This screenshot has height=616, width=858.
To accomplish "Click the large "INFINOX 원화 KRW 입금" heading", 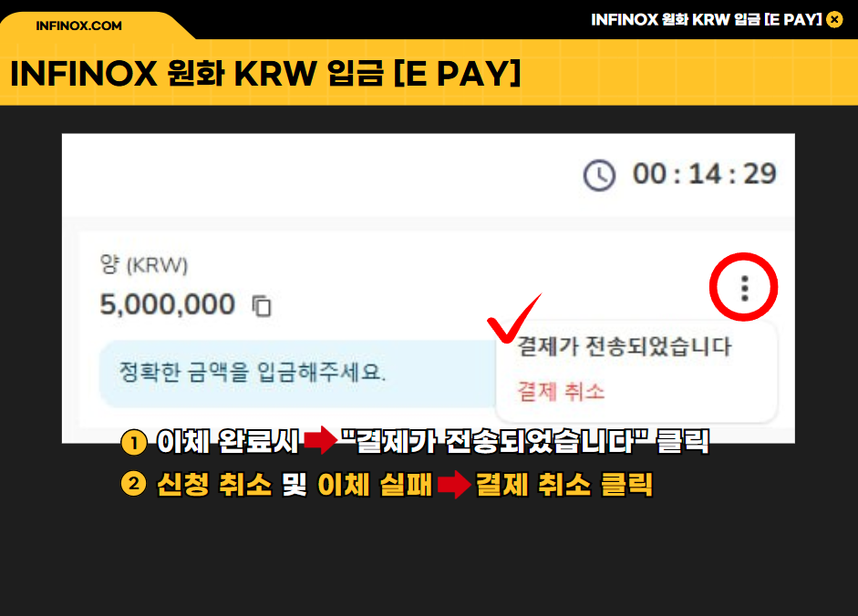I will pos(266,73).
